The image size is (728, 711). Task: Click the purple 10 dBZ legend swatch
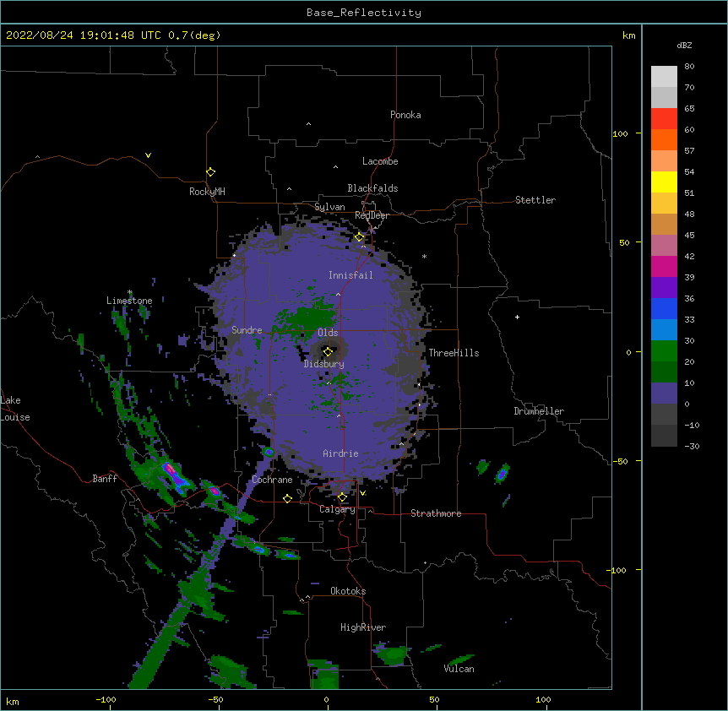pos(664,393)
